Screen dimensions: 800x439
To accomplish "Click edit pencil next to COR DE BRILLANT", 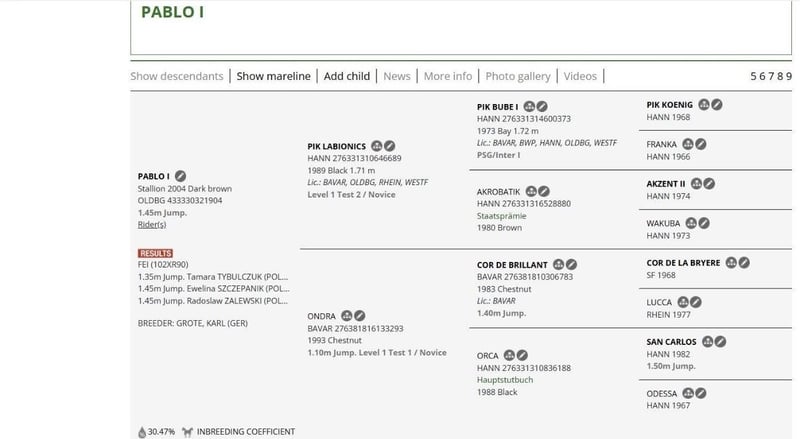I will (x=571, y=265).
